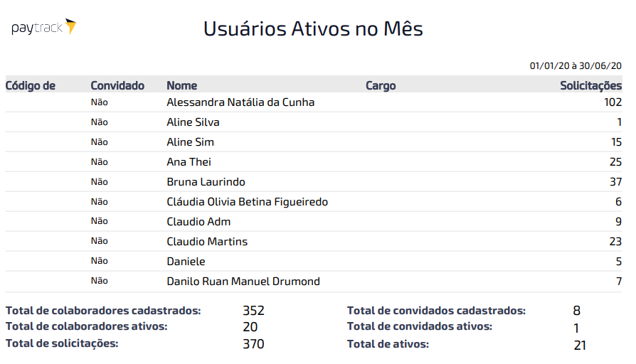Click the Usuários Ativos no Mês title

tap(313, 28)
